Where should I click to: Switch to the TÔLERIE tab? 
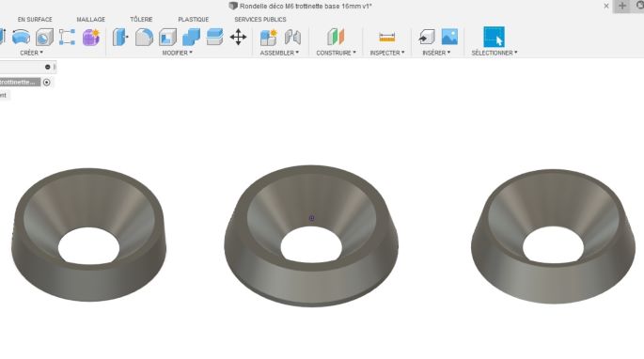[x=141, y=20]
